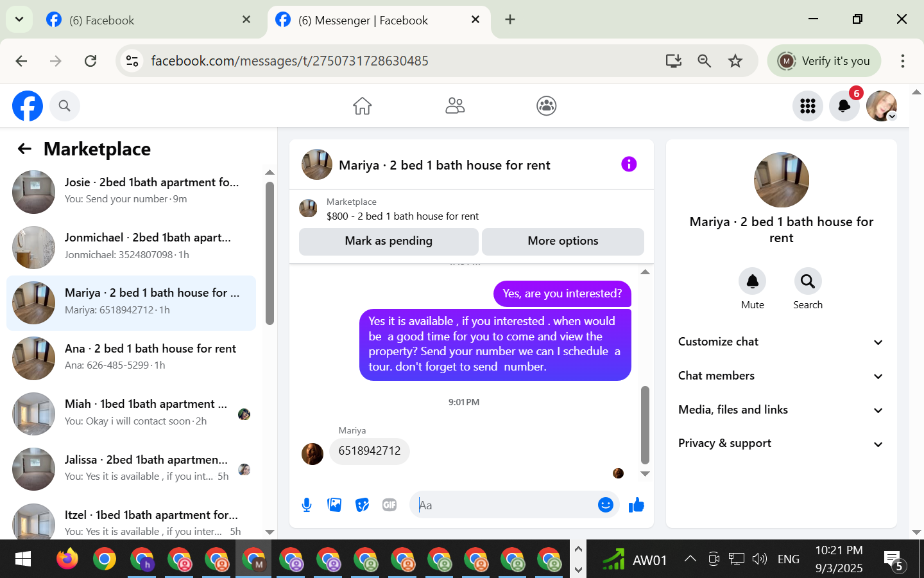Open the nine-dot Facebook menu
The image size is (924, 578).
(808, 106)
